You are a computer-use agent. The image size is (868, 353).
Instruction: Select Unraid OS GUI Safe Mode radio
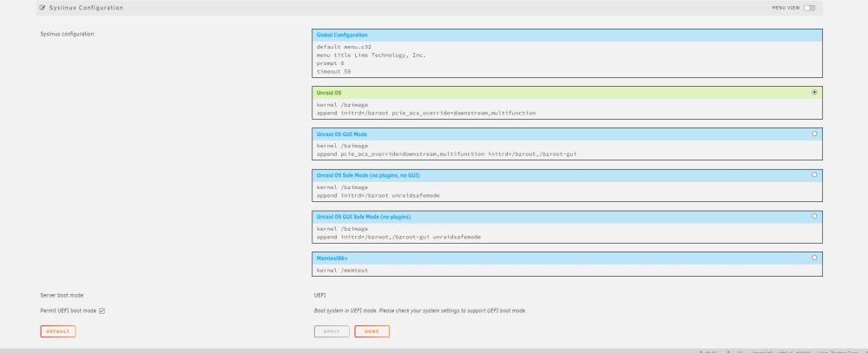(814, 216)
